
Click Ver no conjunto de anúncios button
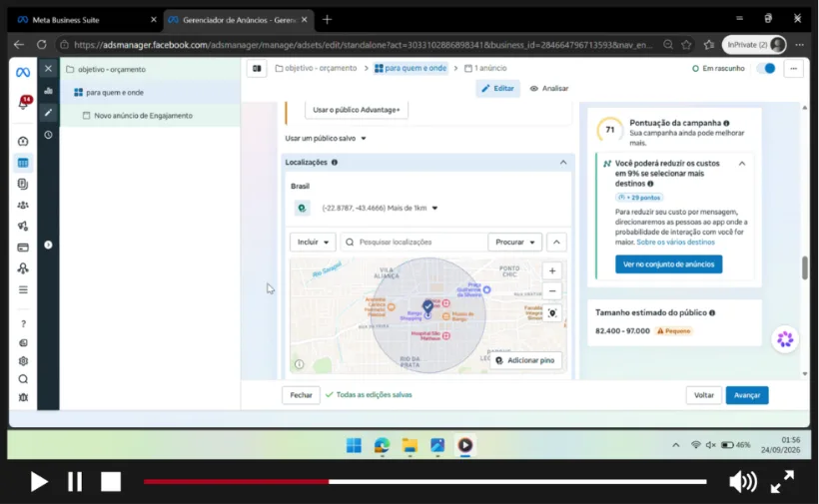(668, 264)
